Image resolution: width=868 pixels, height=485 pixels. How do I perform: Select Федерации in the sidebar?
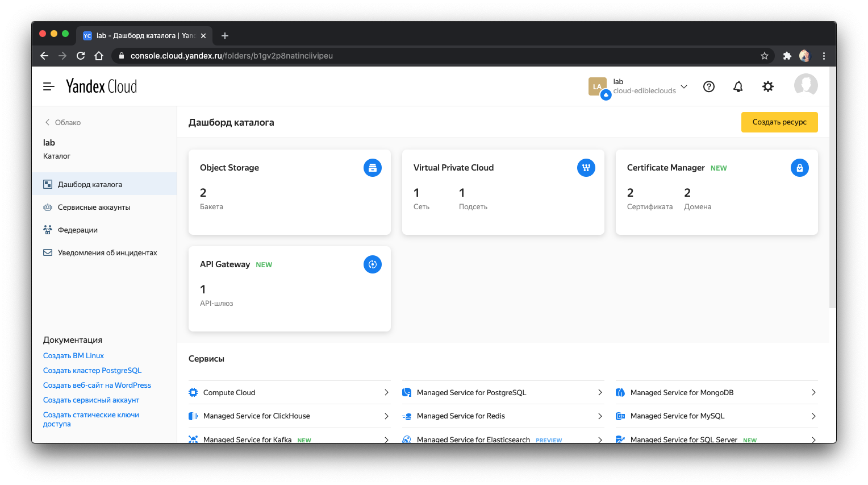[78, 230]
